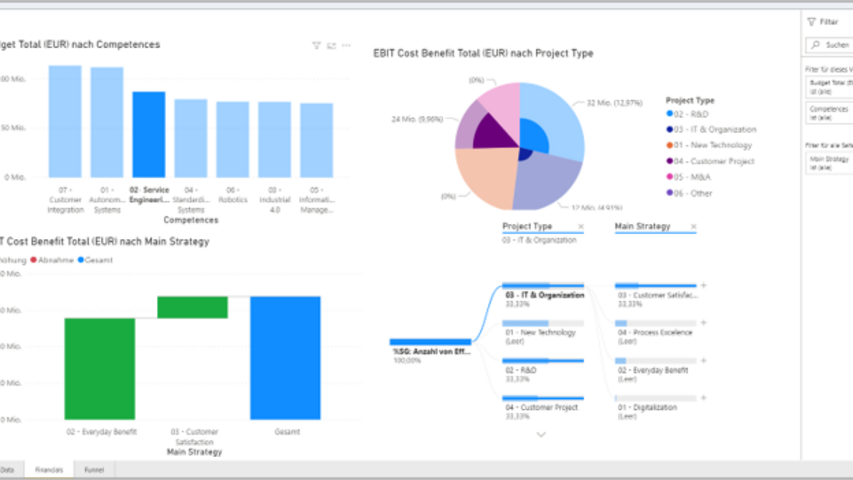
Task: Click the Filter pane funnel icon
Action: click(x=812, y=21)
